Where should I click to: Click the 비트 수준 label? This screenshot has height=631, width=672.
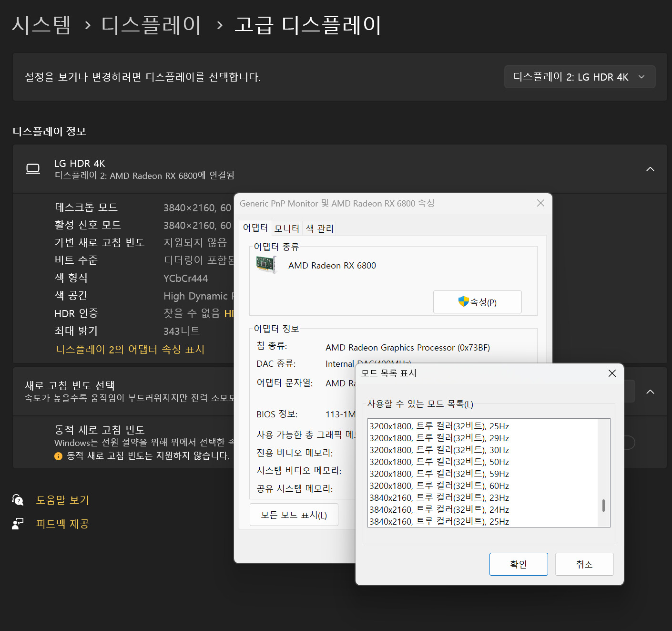(76, 260)
